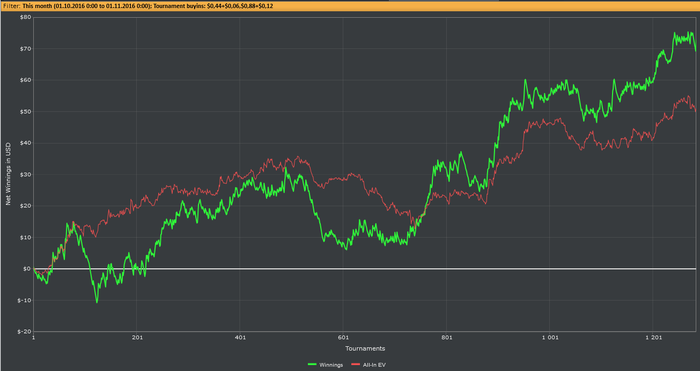
Task: Click the $10 y-axis label
Action: pyautogui.click(x=25, y=237)
